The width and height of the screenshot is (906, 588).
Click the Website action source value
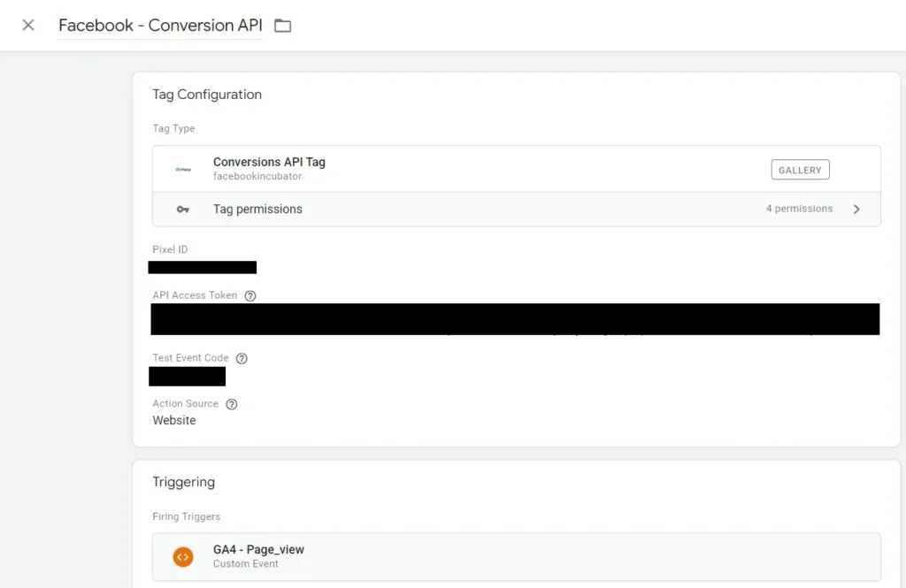[x=174, y=421]
